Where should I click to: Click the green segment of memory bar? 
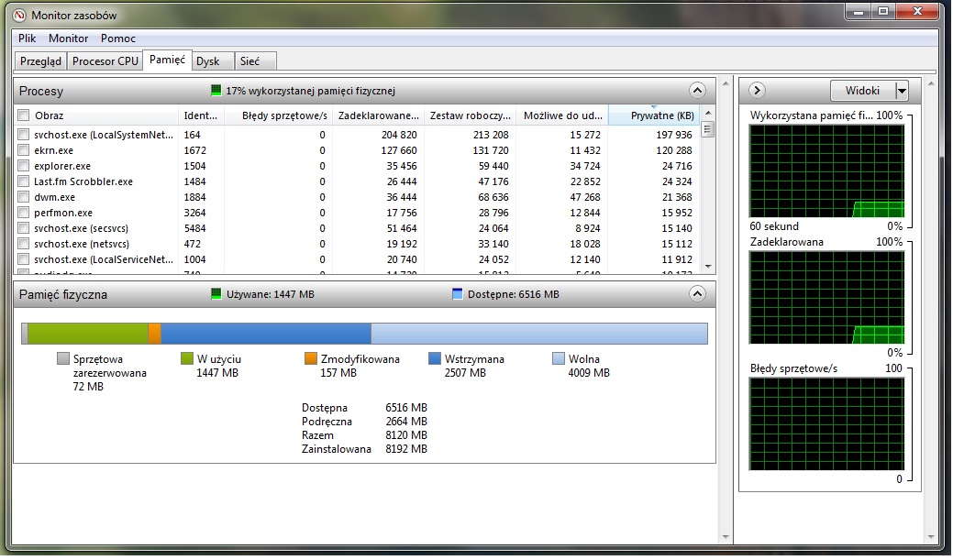tap(88, 334)
